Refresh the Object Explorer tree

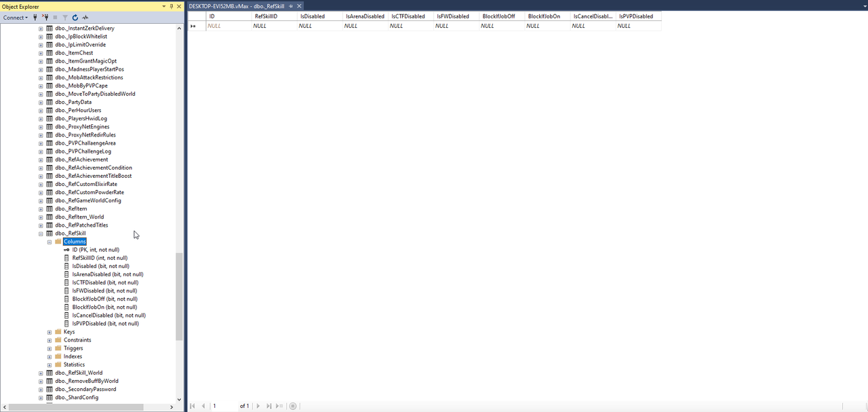coord(75,18)
